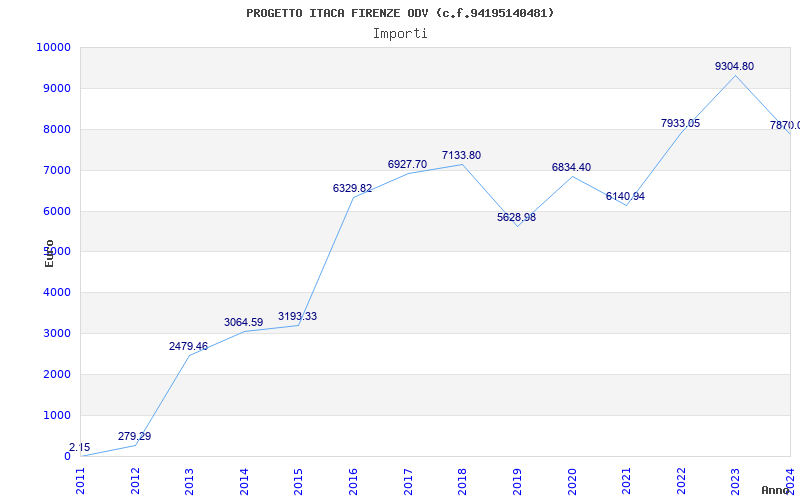This screenshot has height=500, width=800.
Task: Click the 2019 year axis label
Action: tap(517, 478)
